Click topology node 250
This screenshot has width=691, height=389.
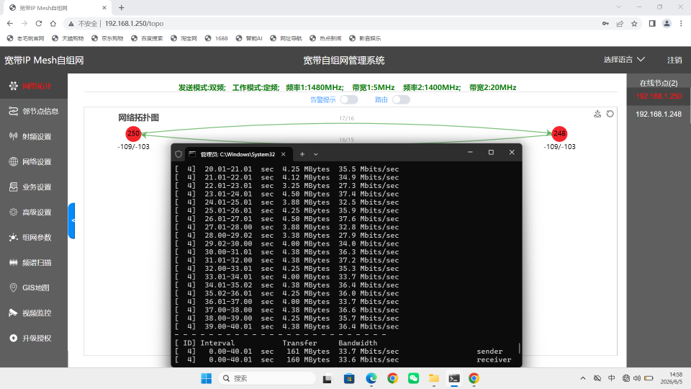pyautogui.click(x=133, y=133)
